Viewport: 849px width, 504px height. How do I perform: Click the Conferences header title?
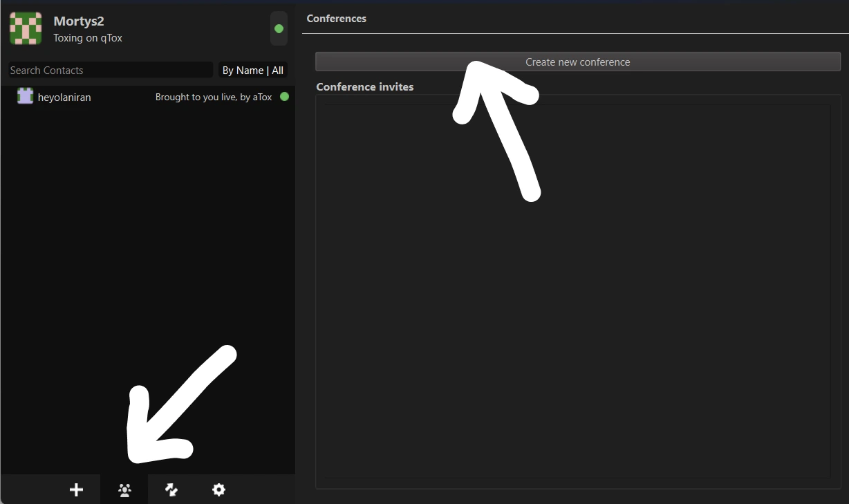click(337, 19)
